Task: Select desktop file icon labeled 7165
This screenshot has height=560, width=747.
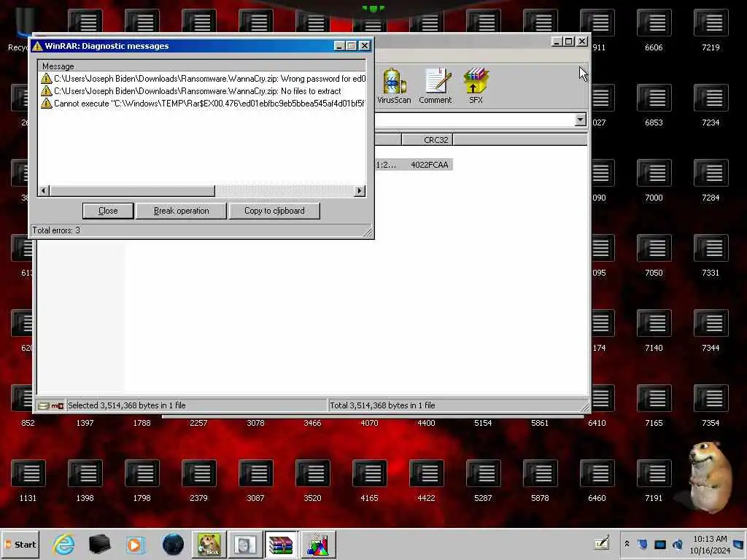Action: [x=654, y=407]
